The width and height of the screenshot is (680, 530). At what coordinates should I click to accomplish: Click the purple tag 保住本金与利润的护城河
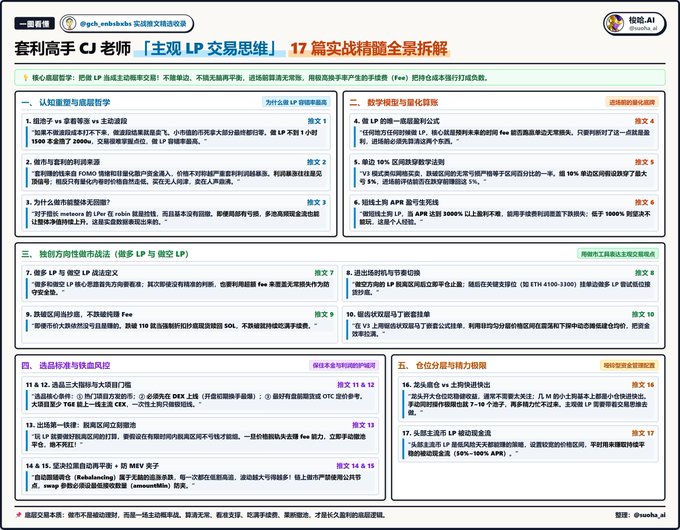click(x=344, y=365)
